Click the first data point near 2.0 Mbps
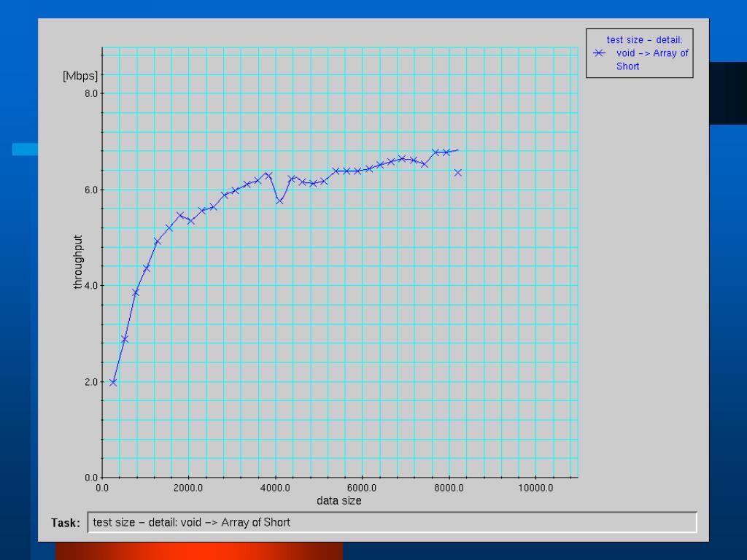Viewport: 747px width, 560px height. pyautogui.click(x=113, y=382)
